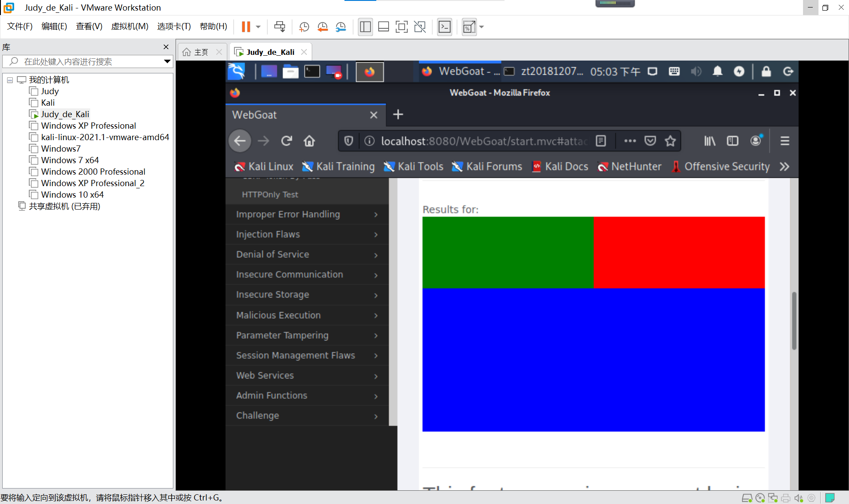This screenshot has width=849, height=504.
Task: Open the 文件(F) menu
Action: (x=19, y=26)
